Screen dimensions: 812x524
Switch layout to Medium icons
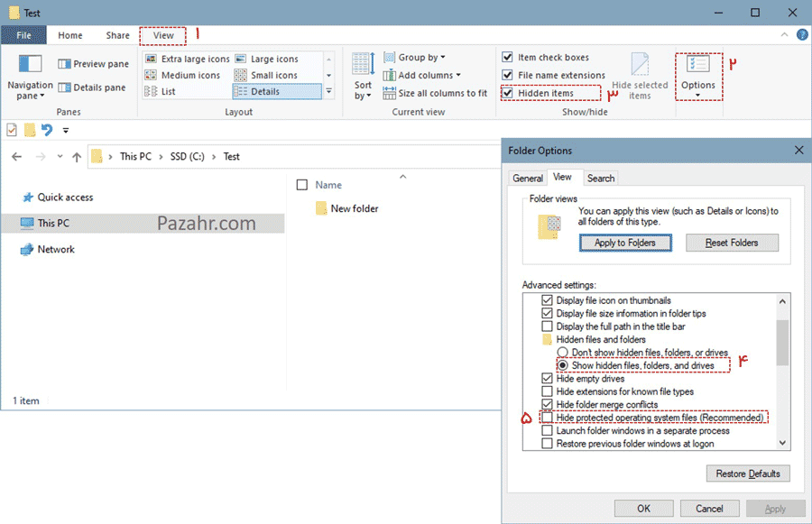[182, 75]
